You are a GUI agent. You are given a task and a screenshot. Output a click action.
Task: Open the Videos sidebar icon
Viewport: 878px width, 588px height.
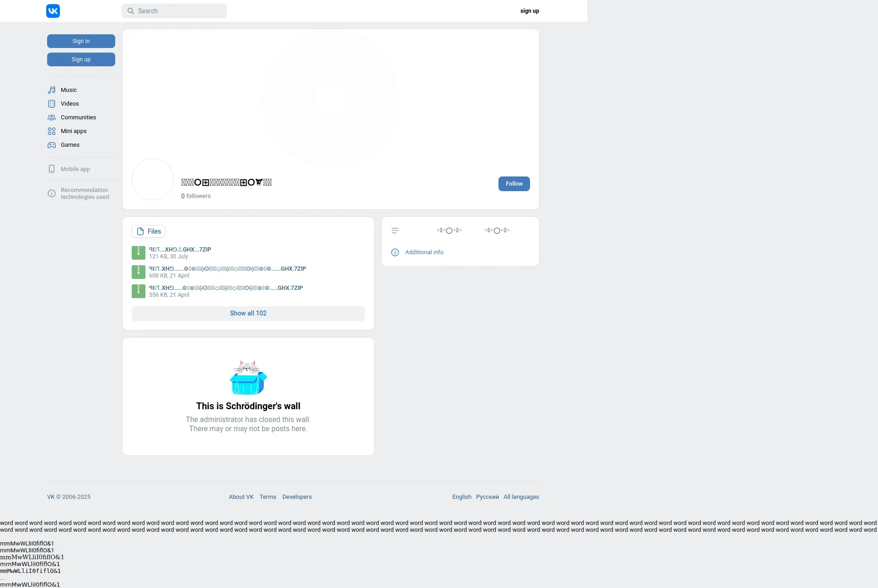[x=52, y=104]
